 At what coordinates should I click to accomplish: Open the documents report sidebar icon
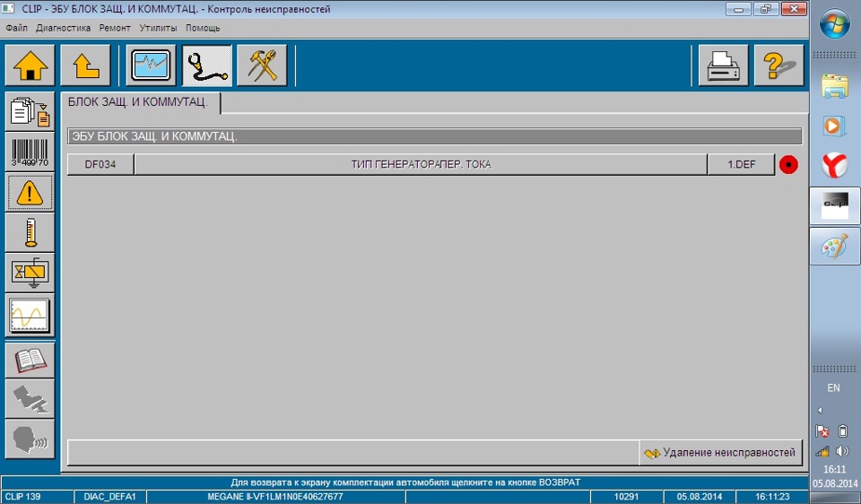pos(30,111)
